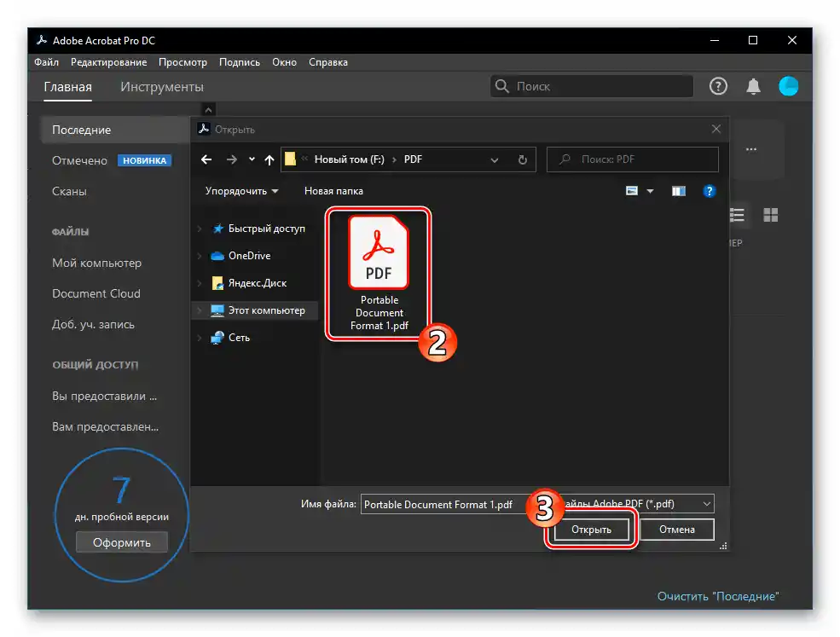Screen dimensions: 840x637
Task: Select Этот компьютер in navigation tree
Action: click(x=266, y=310)
